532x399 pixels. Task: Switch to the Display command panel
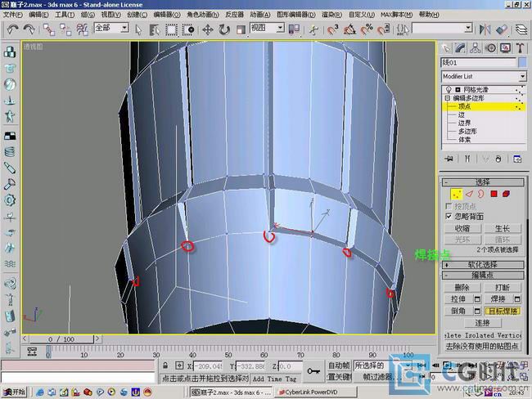coord(506,48)
